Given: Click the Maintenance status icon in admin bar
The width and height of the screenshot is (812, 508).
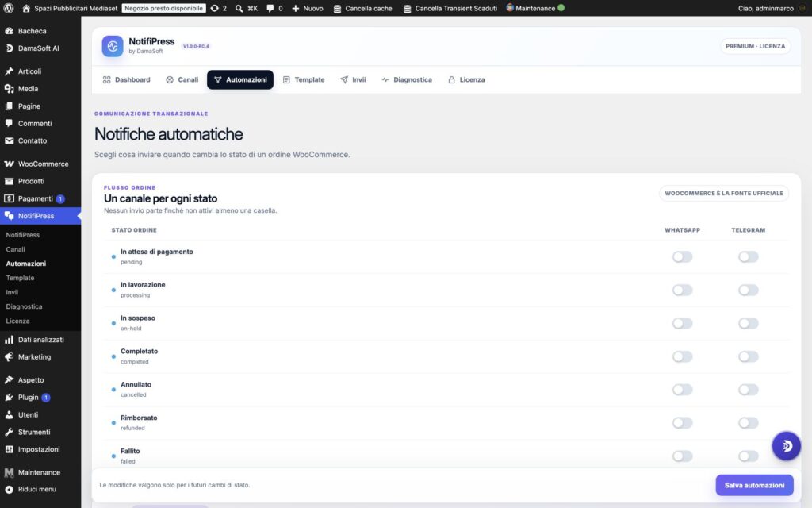Looking at the screenshot, I should [x=510, y=8].
